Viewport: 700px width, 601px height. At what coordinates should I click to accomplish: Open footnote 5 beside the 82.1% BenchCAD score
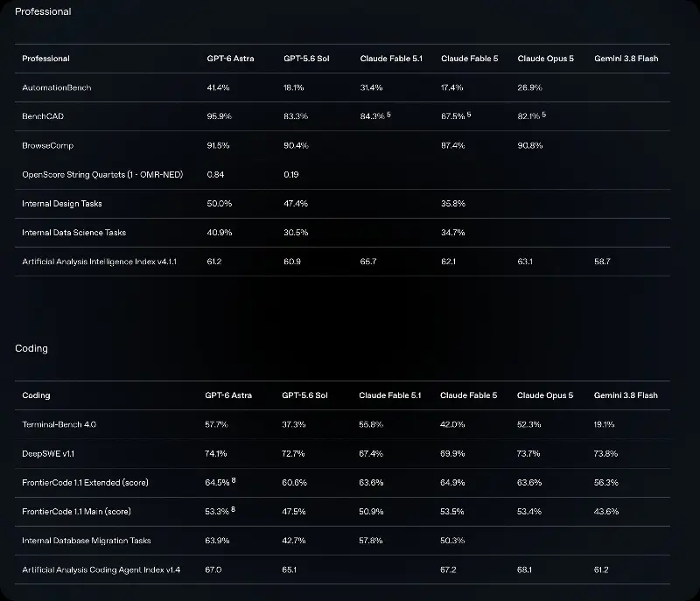(543, 115)
